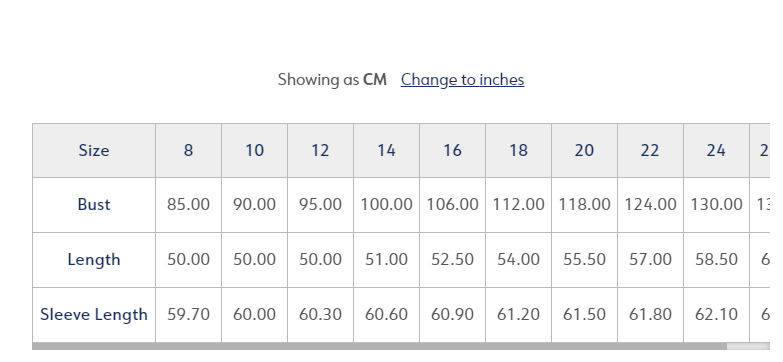Click the size 14 column header
Image resolution: width=783 pixels, height=362 pixels.
coord(386,150)
